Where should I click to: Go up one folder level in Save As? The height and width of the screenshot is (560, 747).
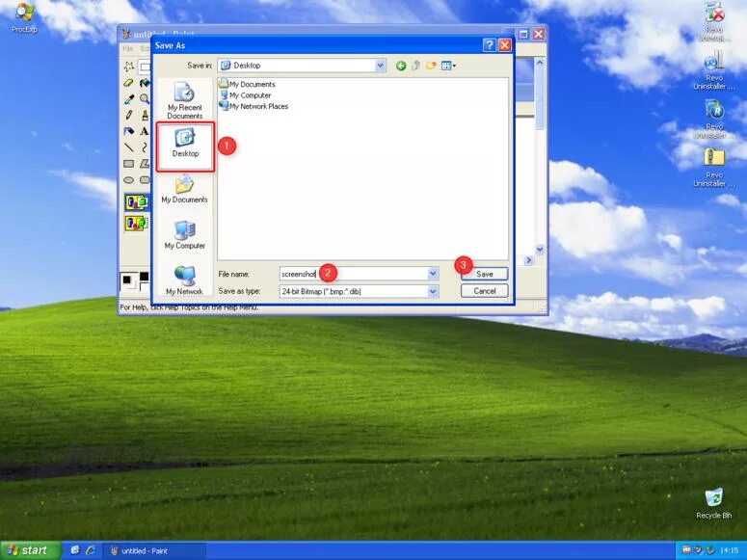coord(415,66)
